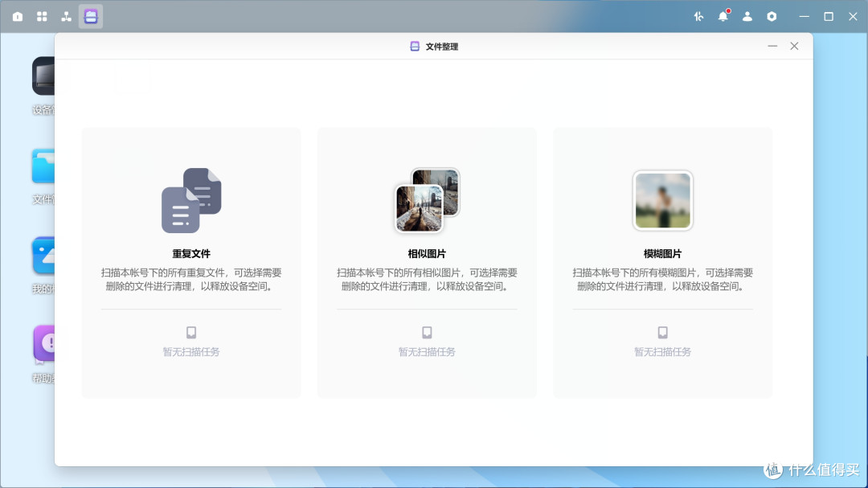This screenshot has height=488, width=868.
Task: Select the 模糊图片 heading
Action: point(662,254)
